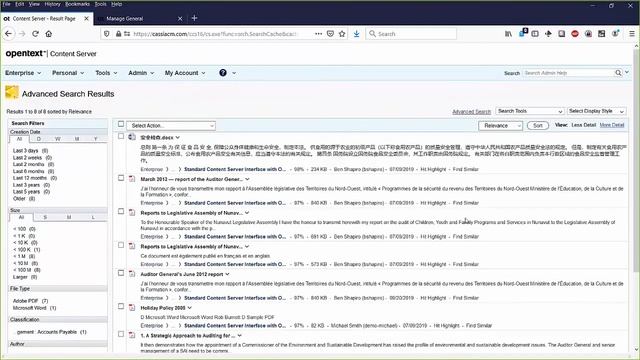Image resolution: width=640 pixels, height=360 pixels.
Task: Check the box for the second Reports to Legislative Assembly result
Action: pyautogui.click(x=121, y=245)
